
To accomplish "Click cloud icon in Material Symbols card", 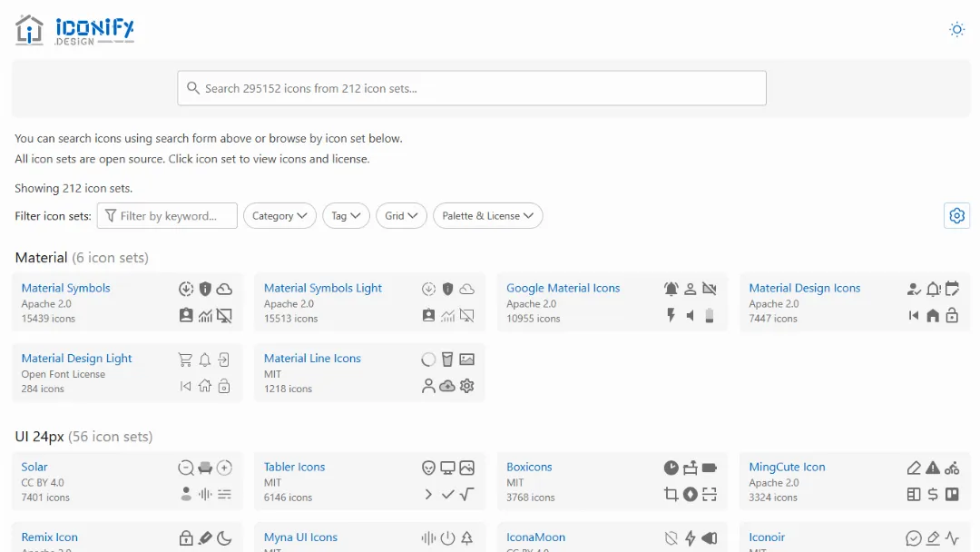I will click(x=224, y=289).
